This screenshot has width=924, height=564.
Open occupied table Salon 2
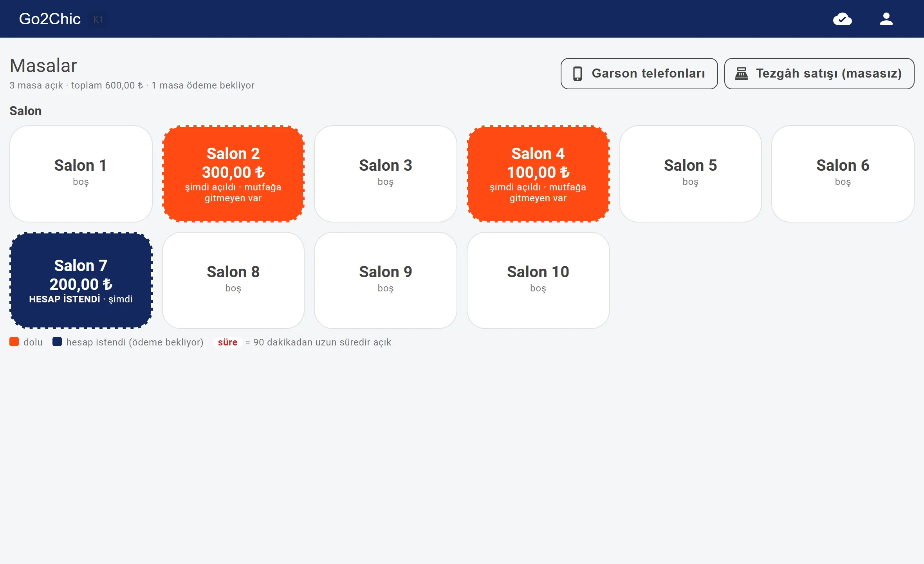point(233,174)
